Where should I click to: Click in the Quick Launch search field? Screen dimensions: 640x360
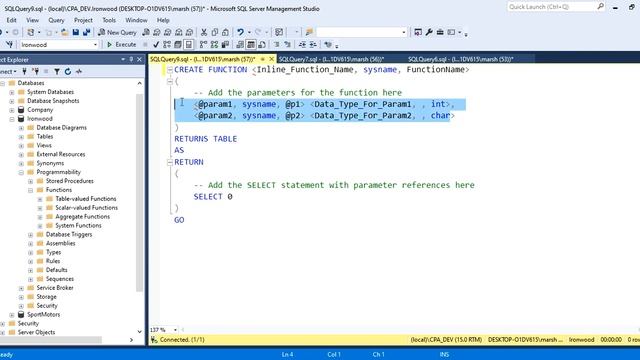552,7
